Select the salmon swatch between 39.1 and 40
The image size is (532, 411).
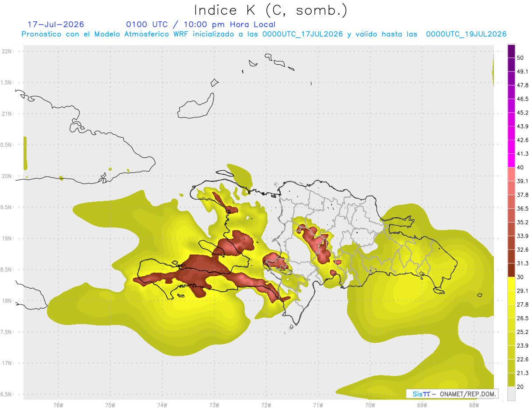tap(511, 174)
